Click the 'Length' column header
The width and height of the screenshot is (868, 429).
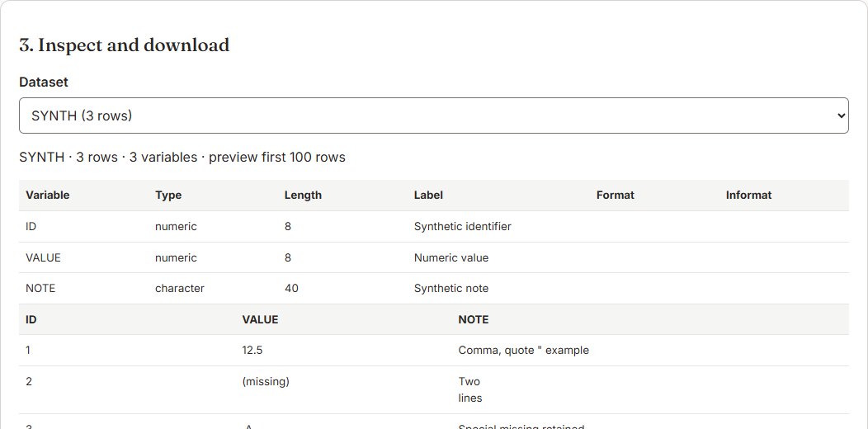[303, 195]
